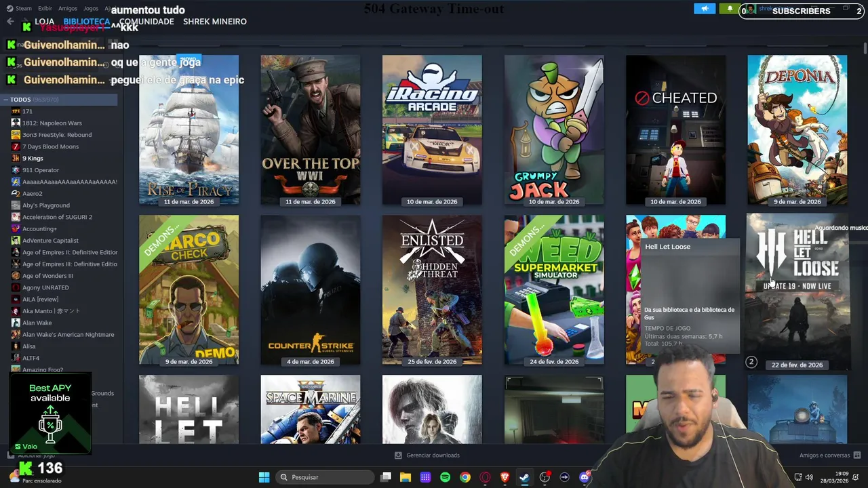Open the Steam menu
The image size is (868, 488).
[19, 9]
